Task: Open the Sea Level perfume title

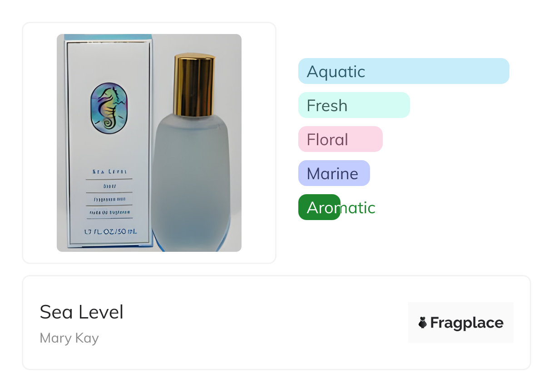Action: coord(82,312)
